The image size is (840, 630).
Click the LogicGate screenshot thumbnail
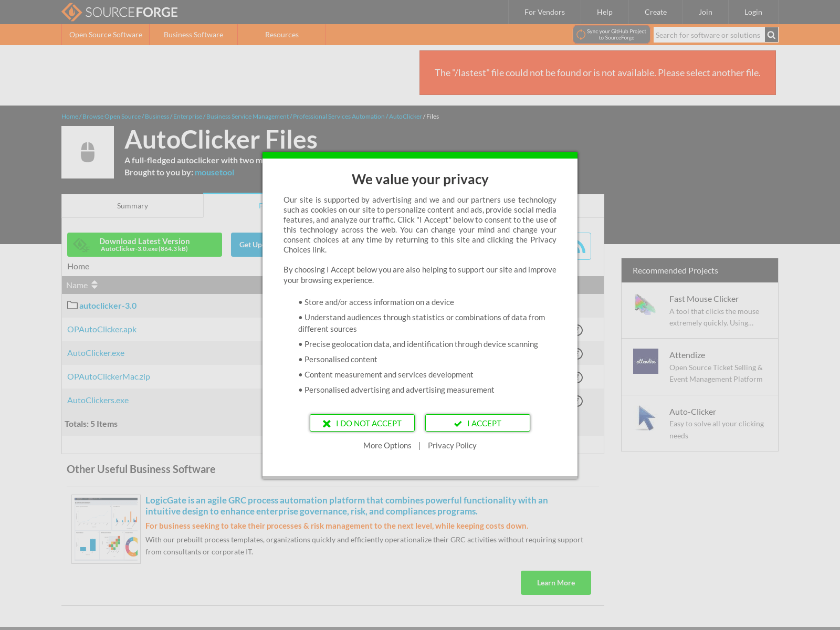(x=106, y=529)
